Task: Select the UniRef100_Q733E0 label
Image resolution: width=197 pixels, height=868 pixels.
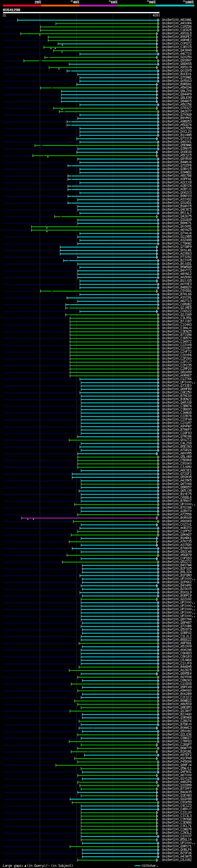Action: (x=177, y=386)
